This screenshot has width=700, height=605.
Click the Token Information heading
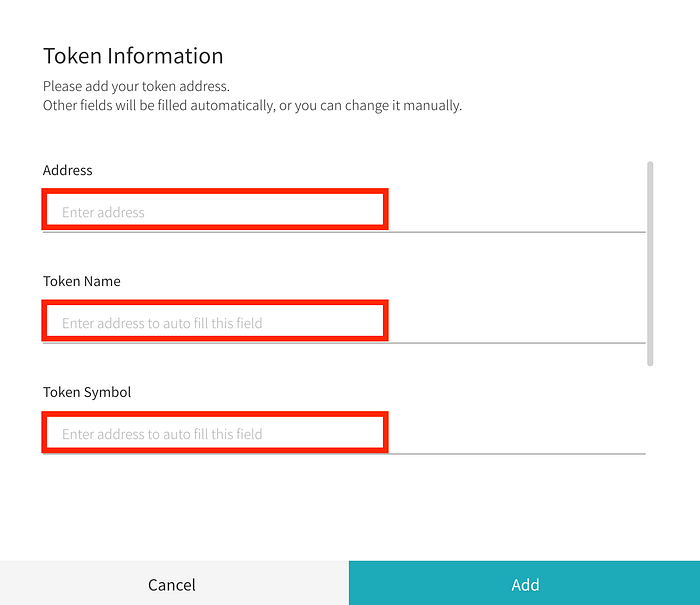click(133, 56)
